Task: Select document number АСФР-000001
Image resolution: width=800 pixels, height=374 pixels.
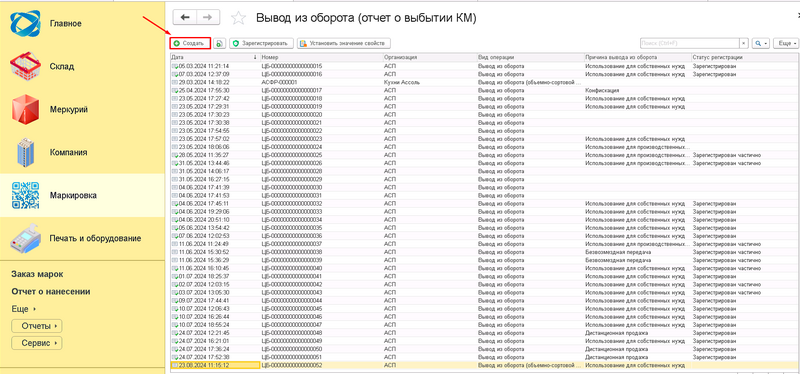Action: pos(279,82)
